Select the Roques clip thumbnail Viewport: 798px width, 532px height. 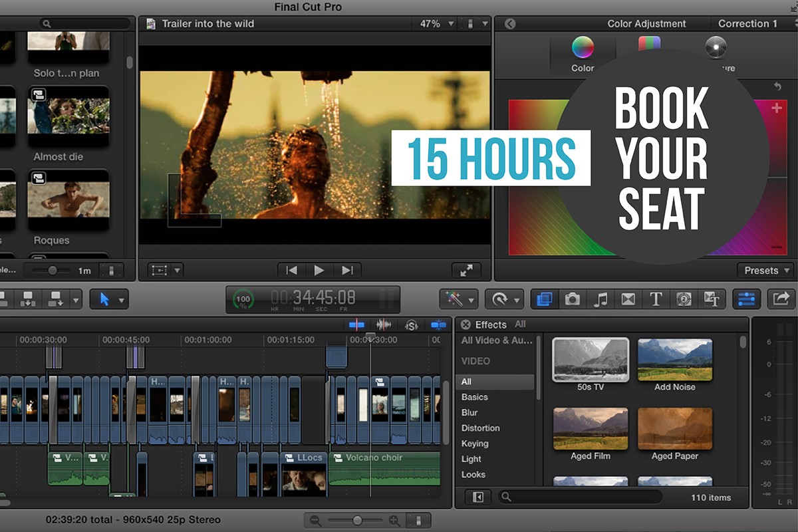68,199
